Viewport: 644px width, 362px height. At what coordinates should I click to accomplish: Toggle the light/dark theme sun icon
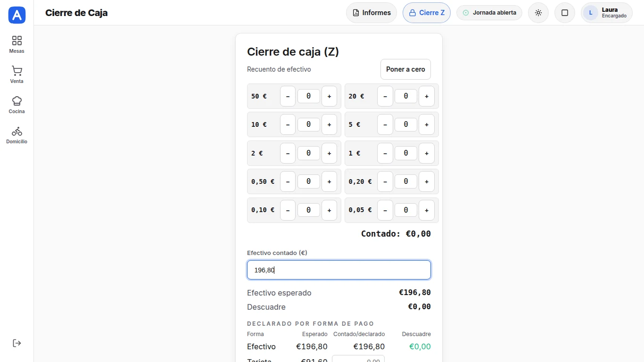538,13
